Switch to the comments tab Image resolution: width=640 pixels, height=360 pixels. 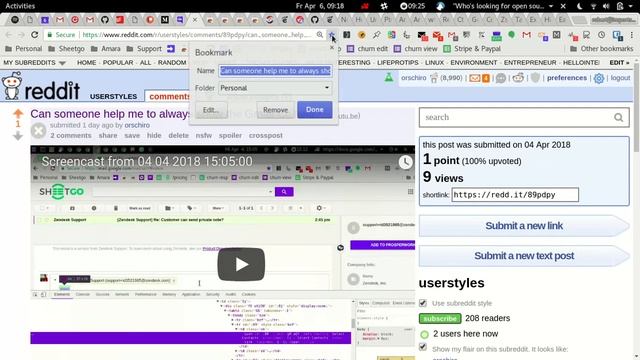pyautogui.click(x=167, y=96)
